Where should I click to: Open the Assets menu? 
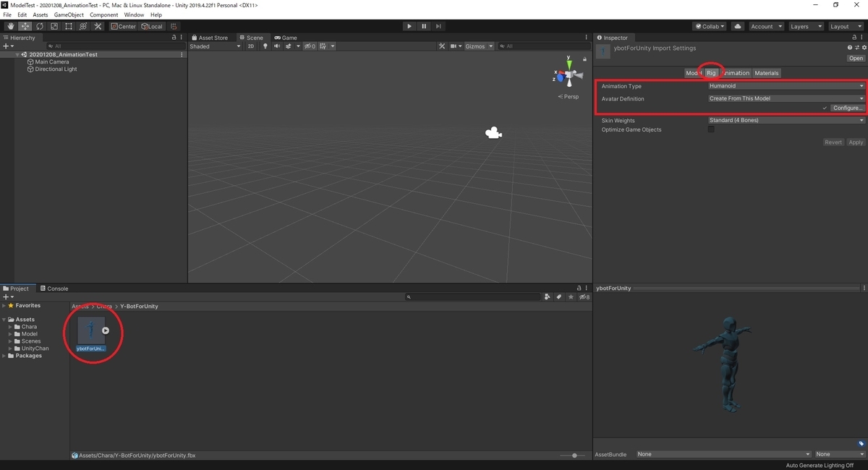click(41, 14)
